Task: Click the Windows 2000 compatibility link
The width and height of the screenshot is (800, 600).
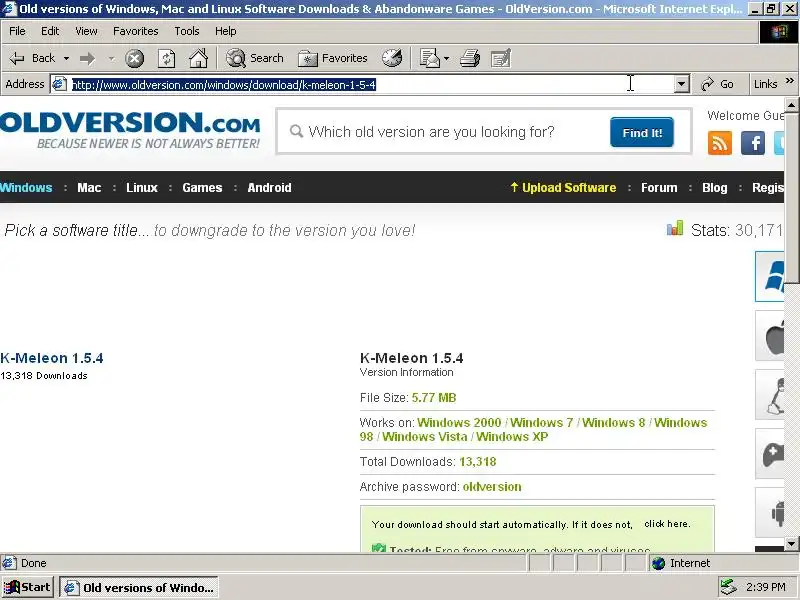Action: 459,423
